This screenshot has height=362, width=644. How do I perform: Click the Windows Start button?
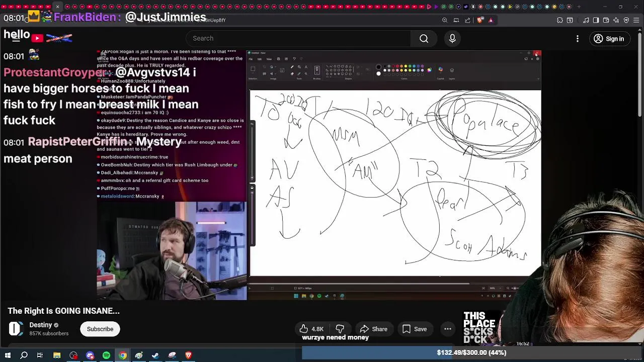pyautogui.click(x=8, y=355)
